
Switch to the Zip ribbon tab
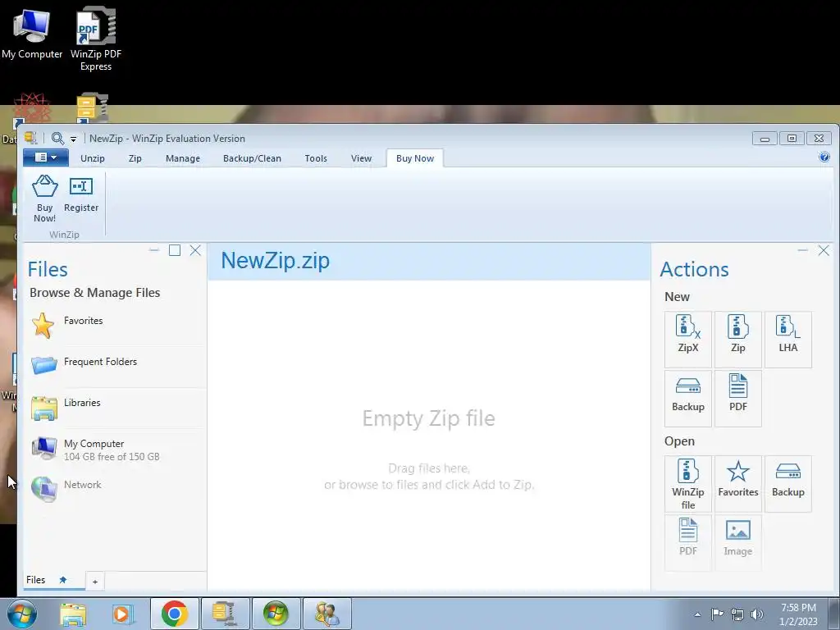[135, 158]
